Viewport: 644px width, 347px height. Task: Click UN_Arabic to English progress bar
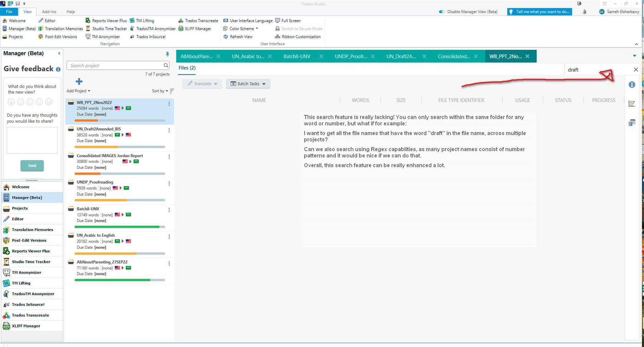(120, 254)
